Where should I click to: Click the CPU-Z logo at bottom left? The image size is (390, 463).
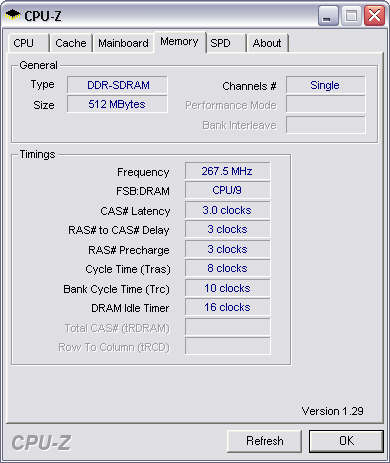[41, 443]
